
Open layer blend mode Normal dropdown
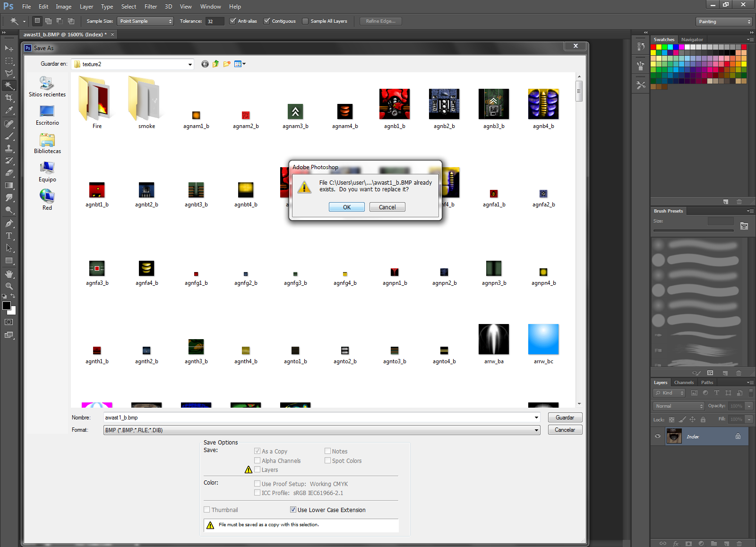[x=679, y=406]
